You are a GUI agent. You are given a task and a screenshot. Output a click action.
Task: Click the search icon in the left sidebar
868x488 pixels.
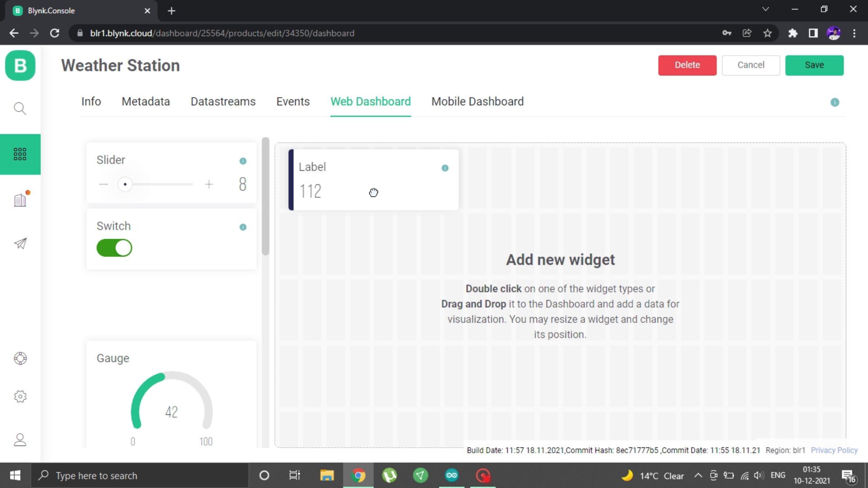pyautogui.click(x=20, y=108)
